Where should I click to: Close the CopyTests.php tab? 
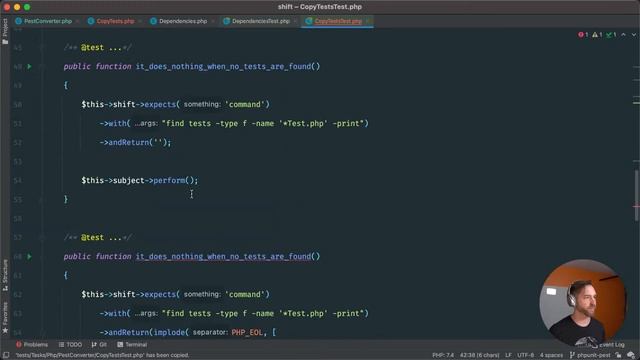[x=140, y=21]
